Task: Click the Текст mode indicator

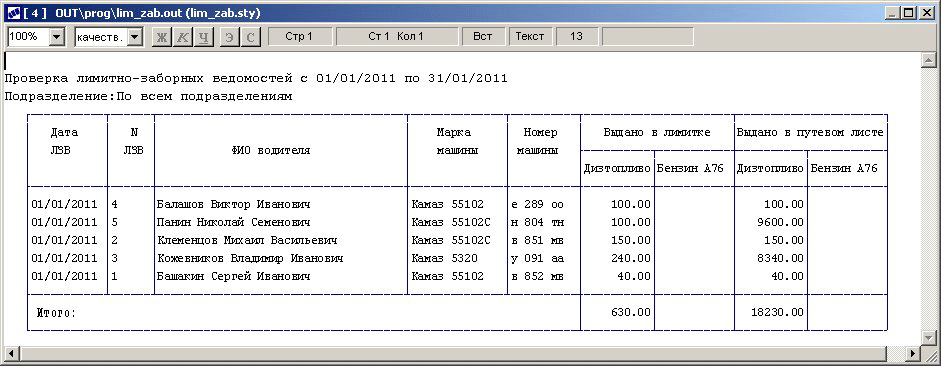Action: coord(531,37)
